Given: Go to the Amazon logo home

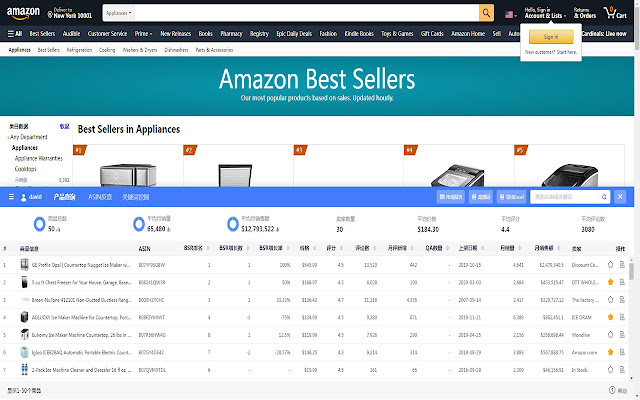Looking at the screenshot, I should pyautogui.click(x=23, y=13).
